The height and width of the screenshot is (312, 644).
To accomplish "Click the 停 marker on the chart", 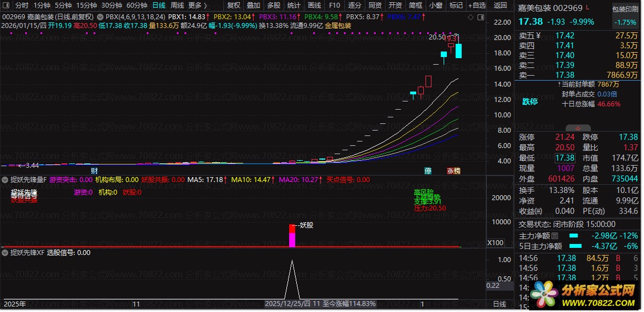I will point(428,171).
